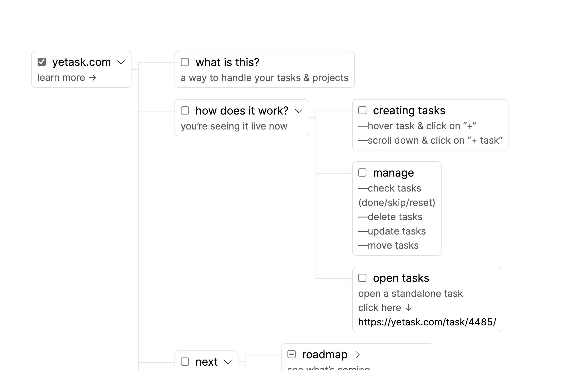Image resolution: width=588 pixels, height=370 pixels.
Task: Click 'you're seeing it live now' description
Action: pos(234,126)
